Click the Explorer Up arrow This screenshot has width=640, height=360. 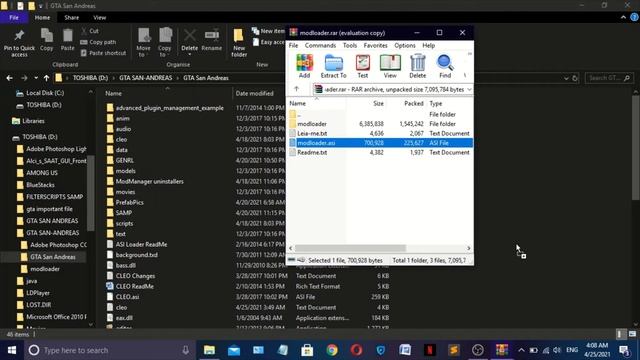(47, 78)
